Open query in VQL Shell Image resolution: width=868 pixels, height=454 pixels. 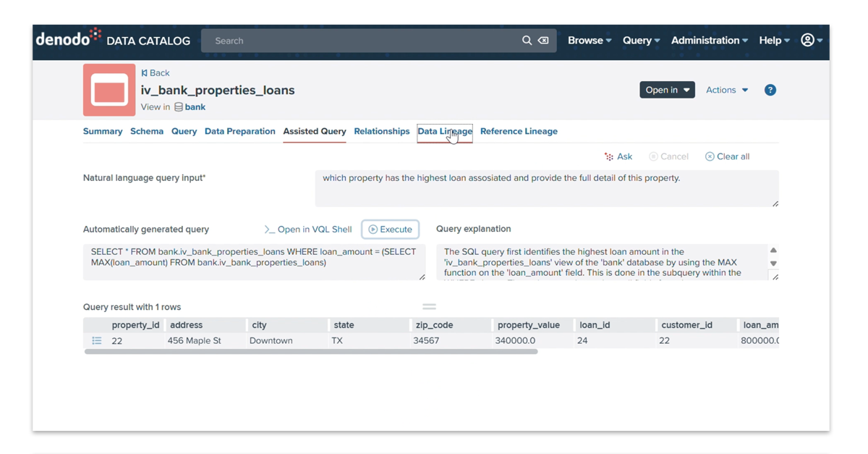coord(308,230)
